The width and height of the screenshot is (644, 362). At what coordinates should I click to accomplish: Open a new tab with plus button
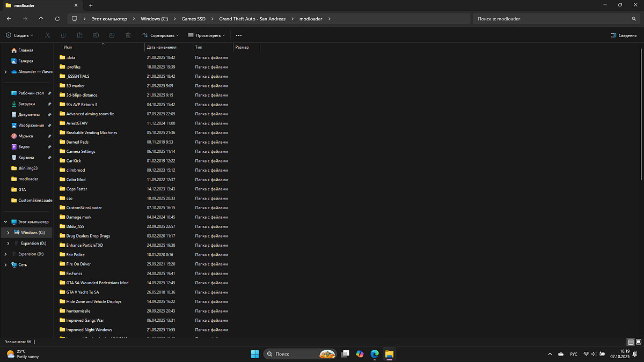pyautogui.click(x=91, y=5)
